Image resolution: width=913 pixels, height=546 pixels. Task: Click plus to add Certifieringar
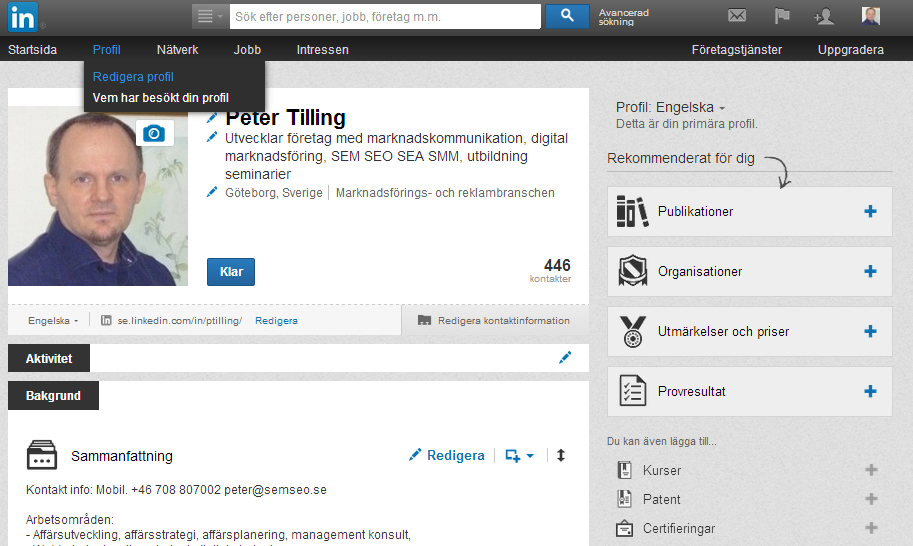click(x=871, y=528)
